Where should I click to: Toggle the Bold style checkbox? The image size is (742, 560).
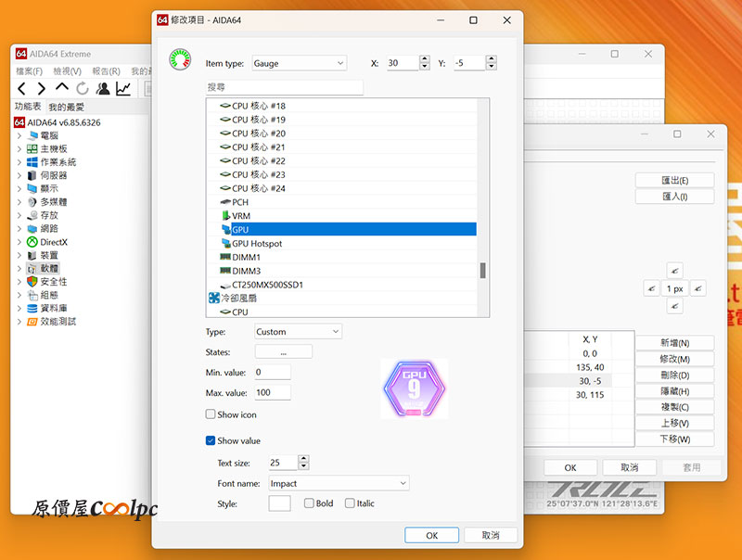point(309,503)
